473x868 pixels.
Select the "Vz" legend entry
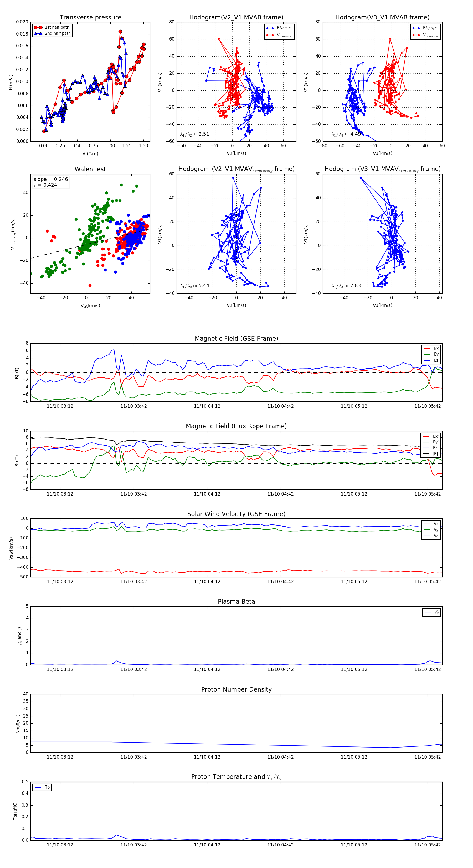[431, 536]
